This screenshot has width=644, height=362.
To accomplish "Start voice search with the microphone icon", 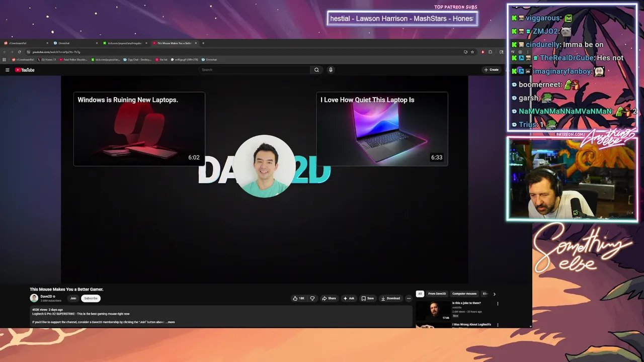I will tap(331, 70).
